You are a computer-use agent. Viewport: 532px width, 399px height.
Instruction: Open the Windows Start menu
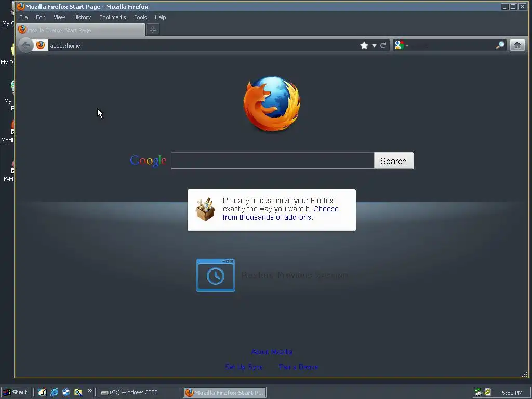coord(15,392)
